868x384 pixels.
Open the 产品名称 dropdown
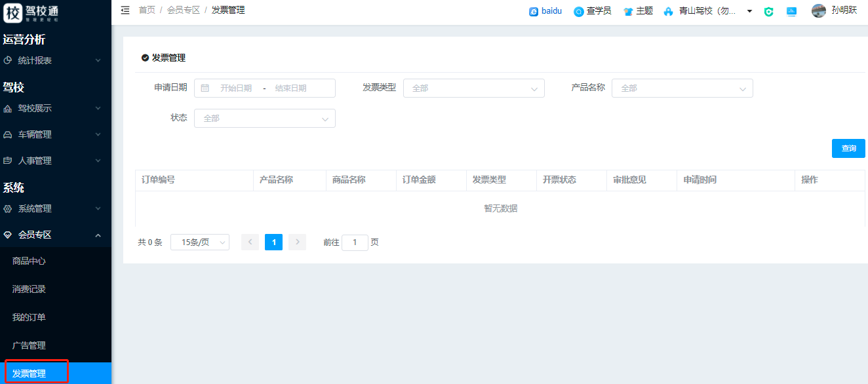(682, 88)
